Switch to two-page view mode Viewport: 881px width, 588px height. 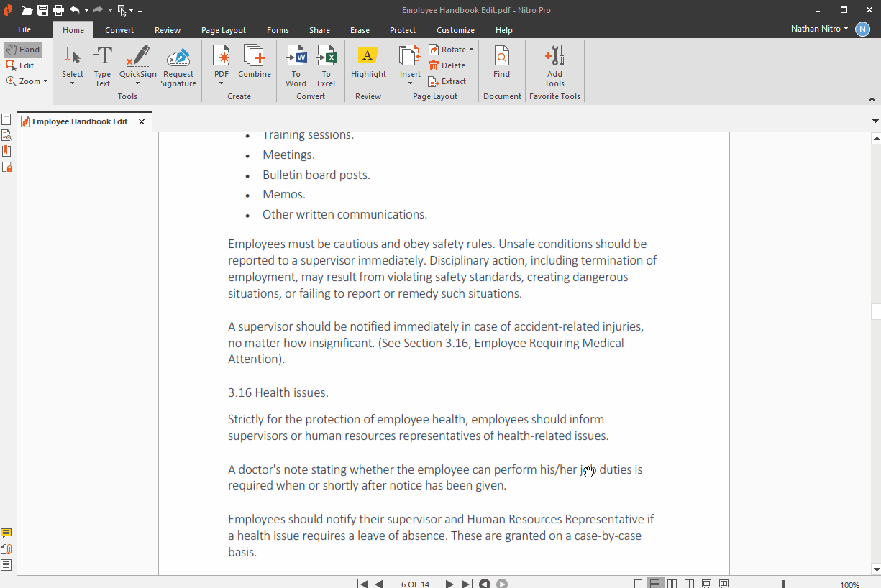[671, 583]
